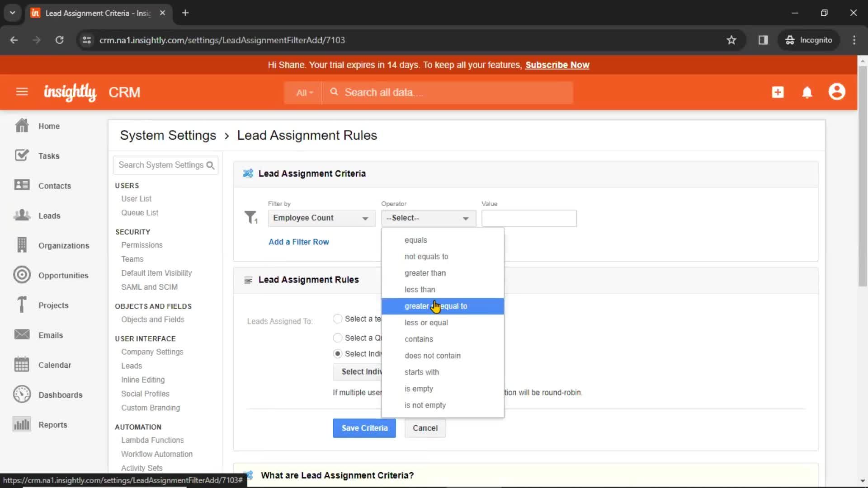868x488 pixels.
Task: Click the 'Search all data' field
Action: click(x=448, y=93)
